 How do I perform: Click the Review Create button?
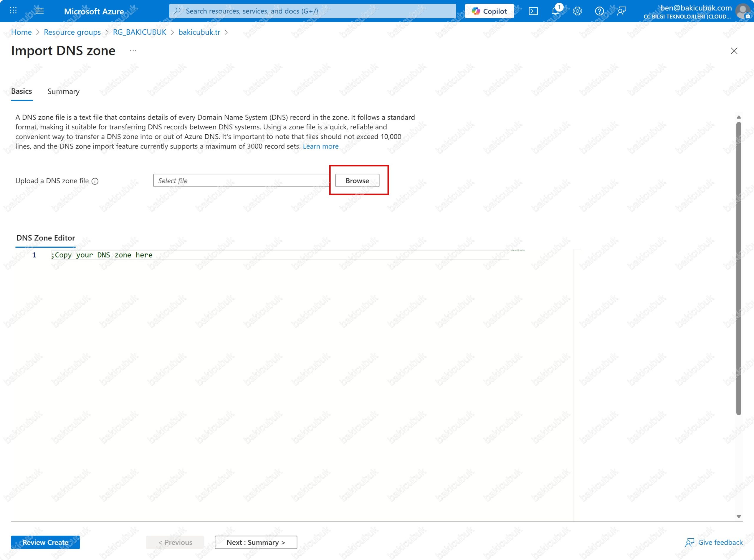[x=45, y=542]
